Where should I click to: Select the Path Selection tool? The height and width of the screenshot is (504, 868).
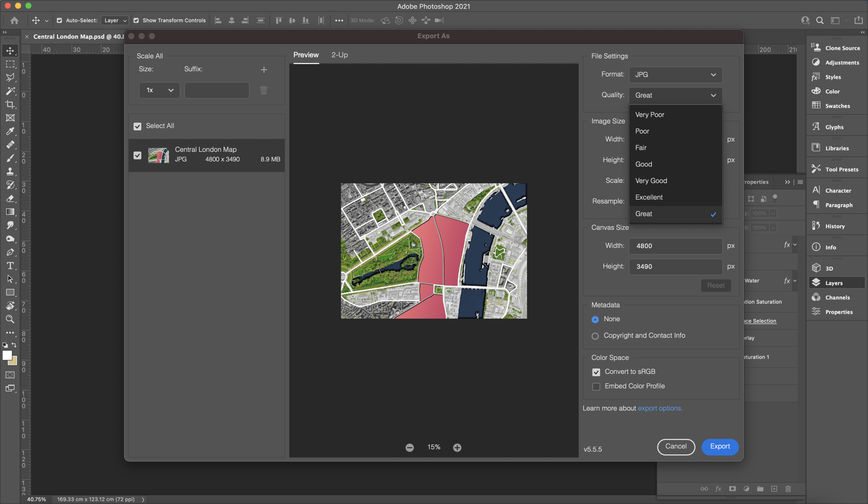tap(10, 279)
